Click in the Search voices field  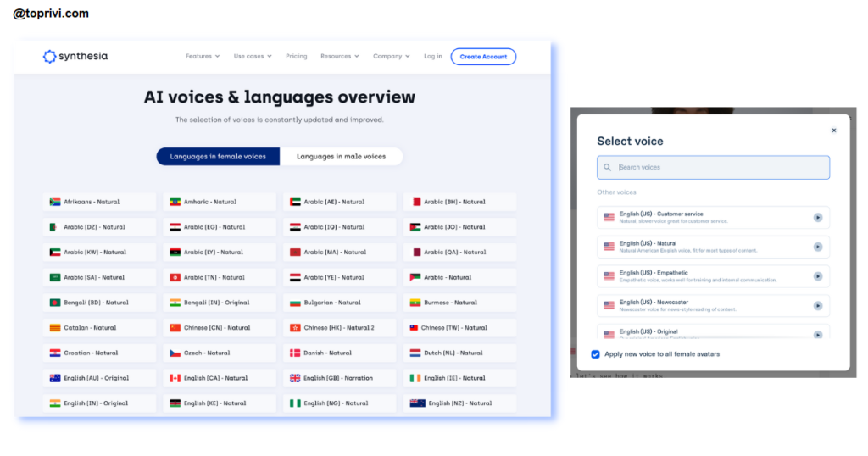click(713, 167)
